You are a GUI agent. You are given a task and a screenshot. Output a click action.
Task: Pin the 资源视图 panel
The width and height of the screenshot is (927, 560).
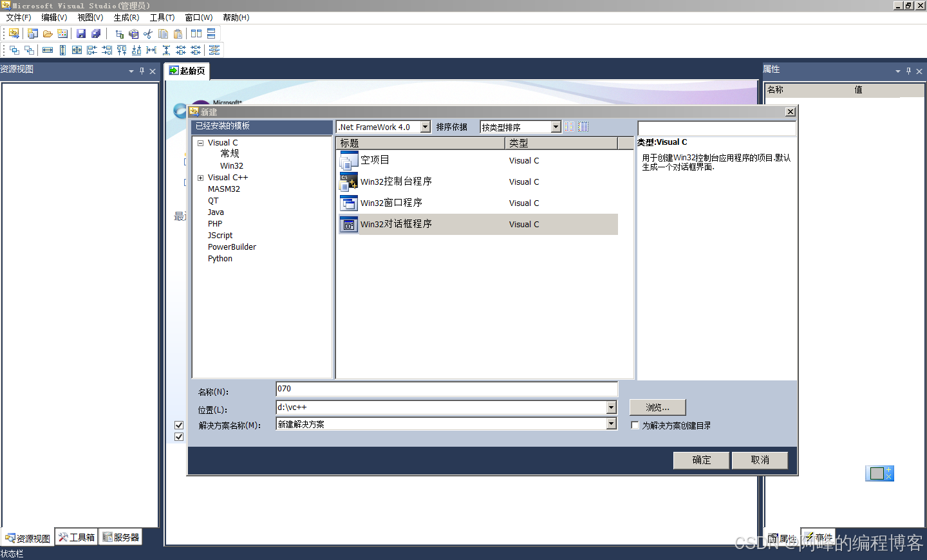(x=142, y=71)
